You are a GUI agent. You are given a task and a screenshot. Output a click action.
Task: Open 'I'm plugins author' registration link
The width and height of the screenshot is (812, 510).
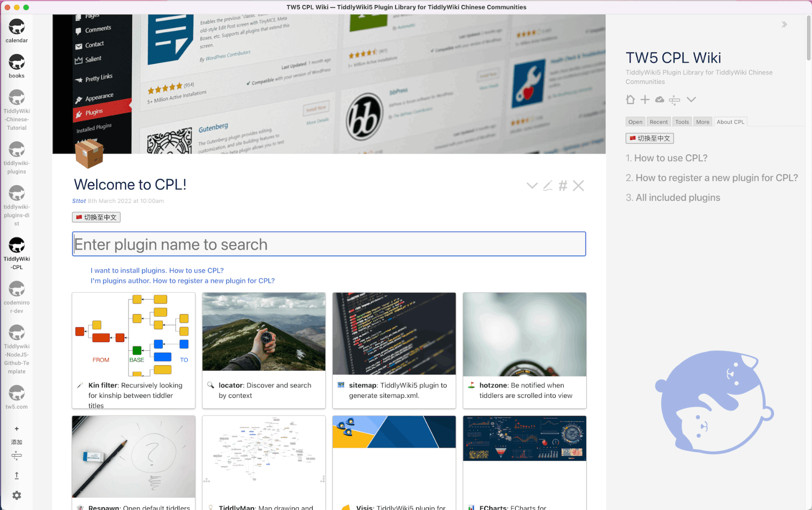182,281
